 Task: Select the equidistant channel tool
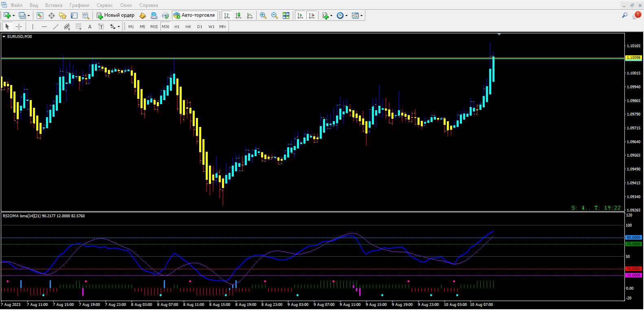(67, 26)
